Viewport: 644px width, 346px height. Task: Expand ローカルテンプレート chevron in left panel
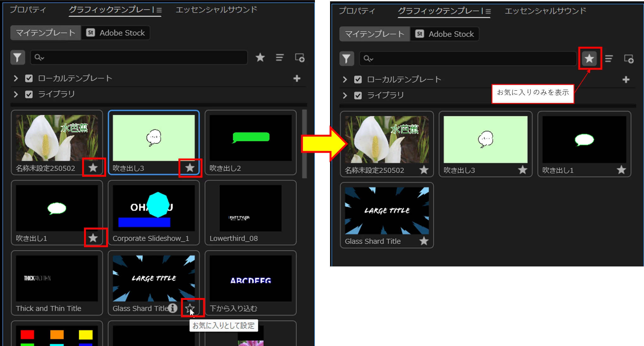pos(16,78)
